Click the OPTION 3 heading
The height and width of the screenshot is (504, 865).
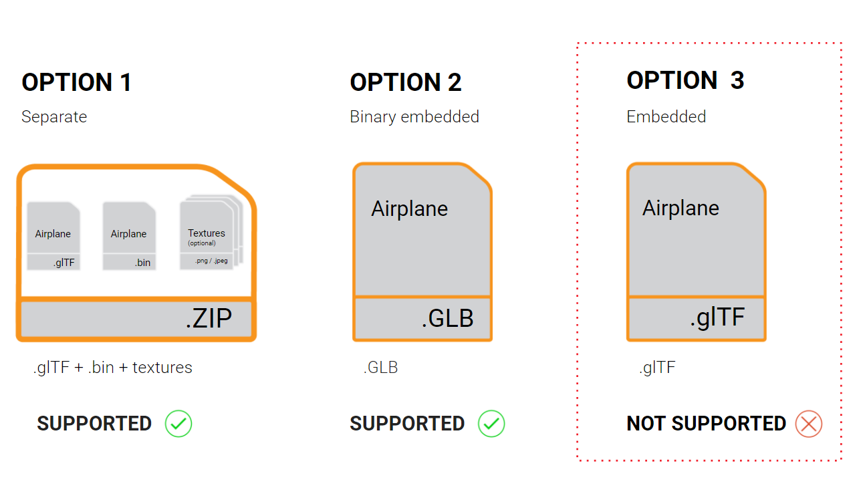click(685, 80)
